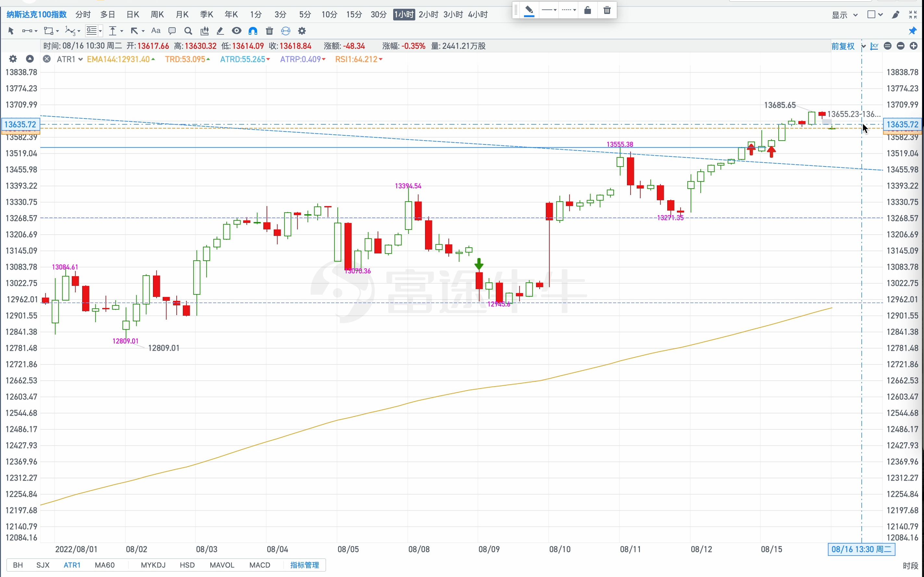Image resolution: width=924 pixels, height=577 pixels.
Task: Choose the Aa text annotation tool
Action: pyautogui.click(x=156, y=31)
